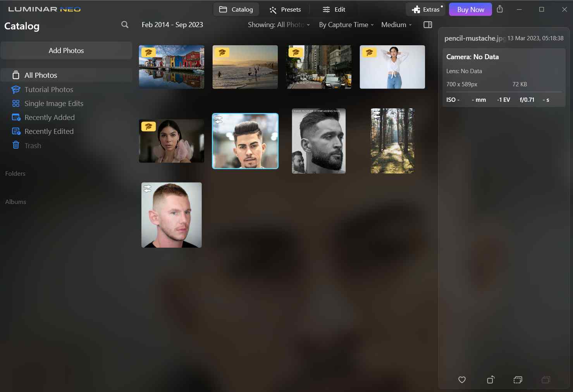Click the search magnifier icon in Catalog
The width and height of the screenshot is (573, 392).
(x=124, y=25)
